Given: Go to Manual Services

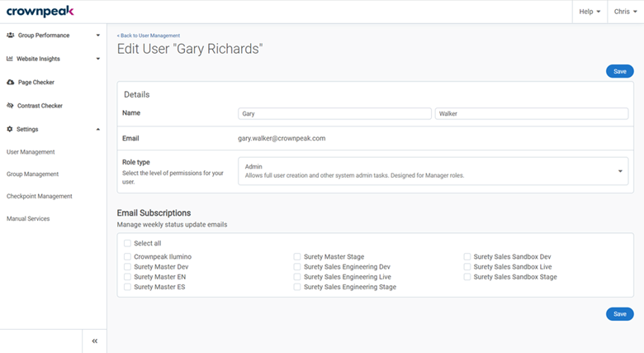Looking at the screenshot, I should pos(28,218).
